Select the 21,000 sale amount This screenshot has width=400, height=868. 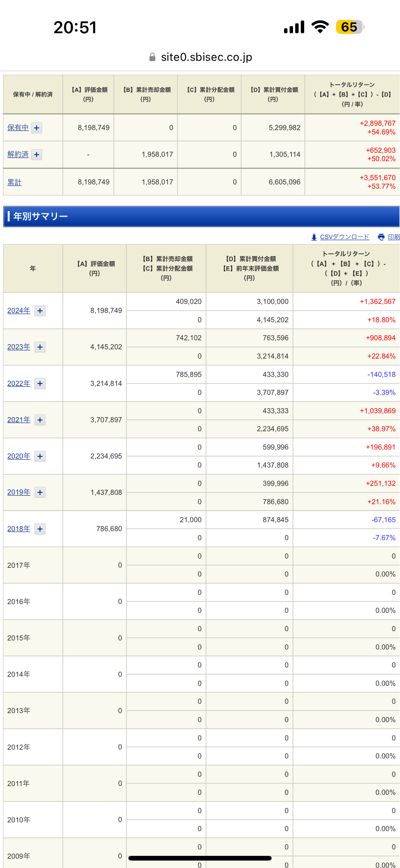tap(191, 520)
